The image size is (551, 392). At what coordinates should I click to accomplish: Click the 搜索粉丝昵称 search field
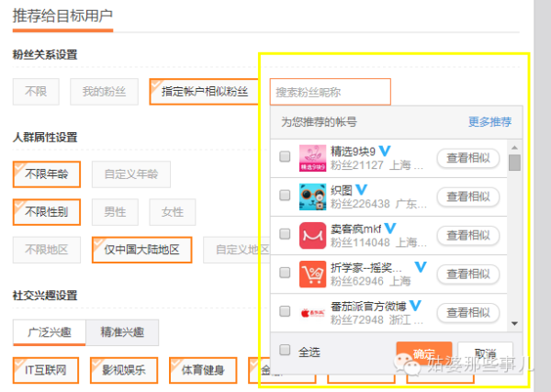(x=331, y=92)
